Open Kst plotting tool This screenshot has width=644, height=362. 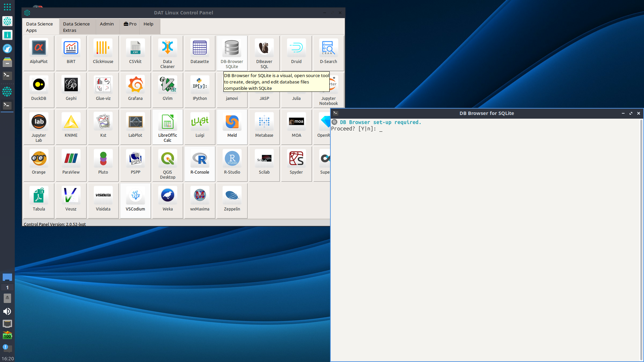click(103, 127)
